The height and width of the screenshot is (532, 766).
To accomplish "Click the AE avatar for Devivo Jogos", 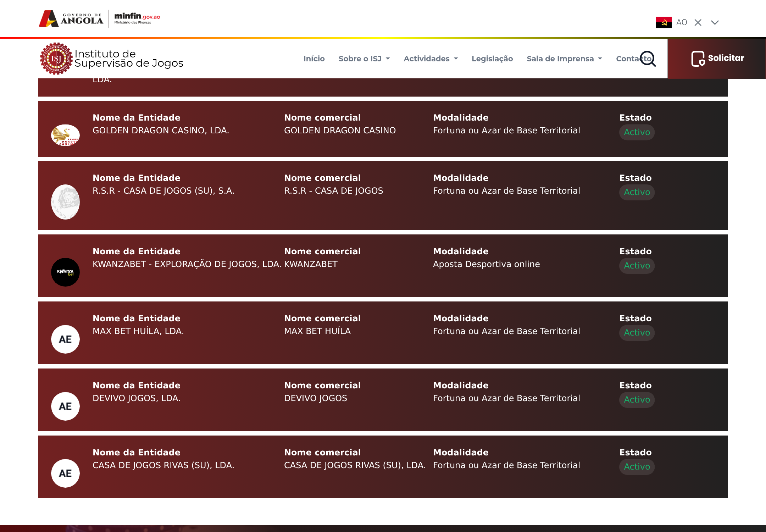I will (65, 406).
